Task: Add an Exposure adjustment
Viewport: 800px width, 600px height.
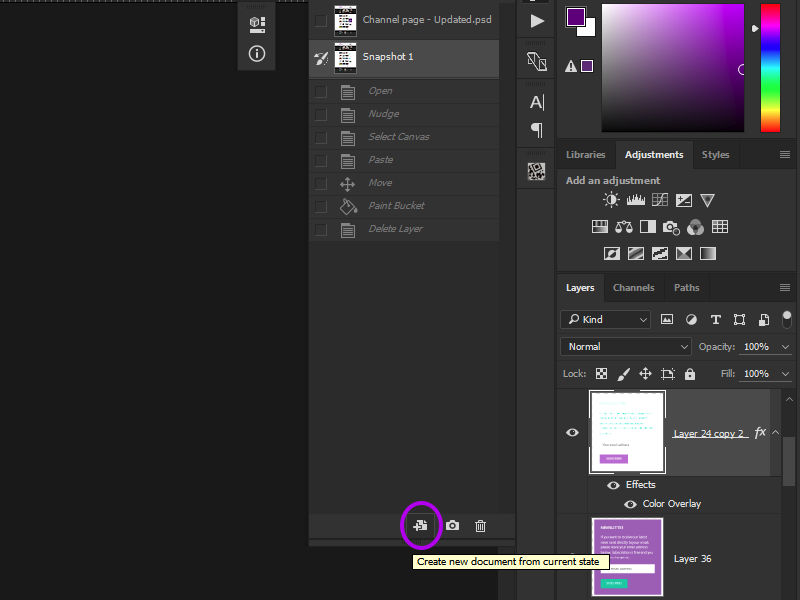Action: click(684, 200)
